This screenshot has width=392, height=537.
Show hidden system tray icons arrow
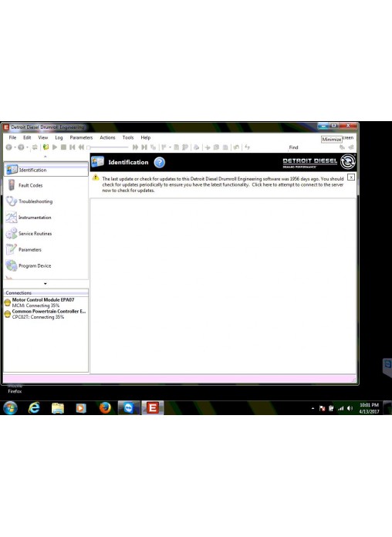pyautogui.click(x=313, y=408)
